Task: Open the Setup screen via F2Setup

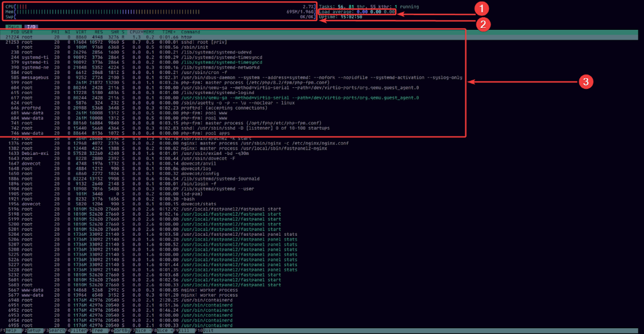Action: pyautogui.click(x=32, y=330)
